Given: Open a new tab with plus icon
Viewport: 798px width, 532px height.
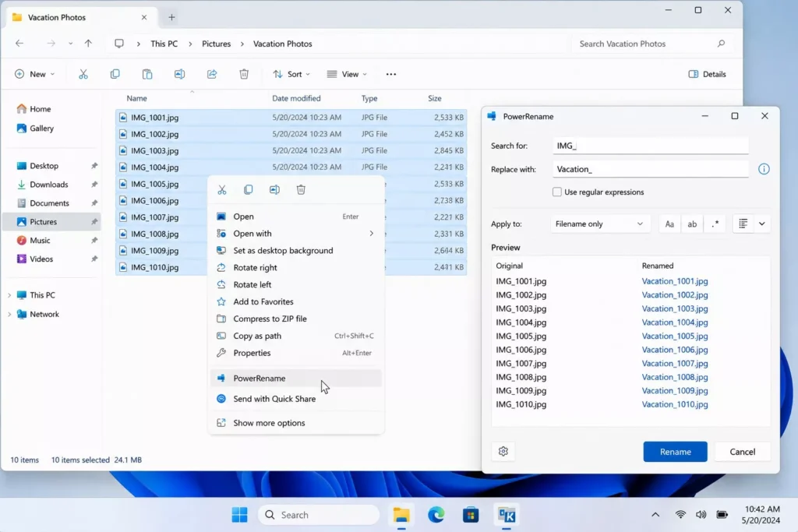Looking at the screenshot, I should pyautogui.click(x=171, y=17).
